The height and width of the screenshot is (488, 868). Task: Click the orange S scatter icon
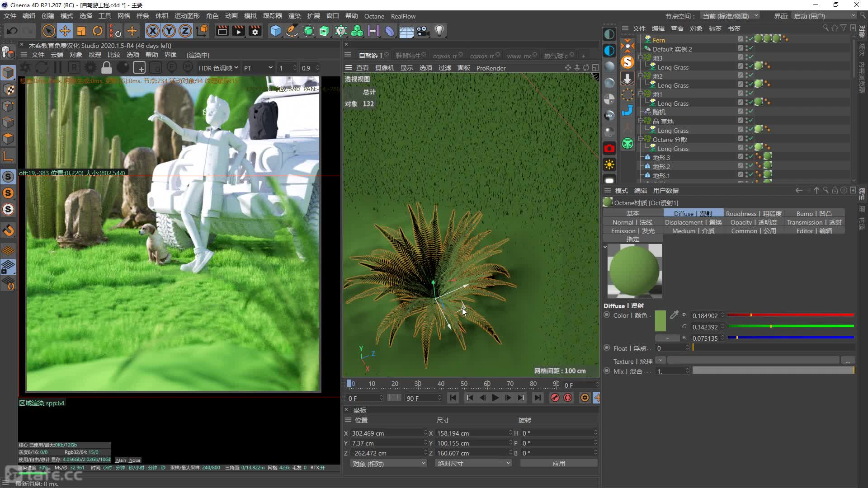pos(627,61)
